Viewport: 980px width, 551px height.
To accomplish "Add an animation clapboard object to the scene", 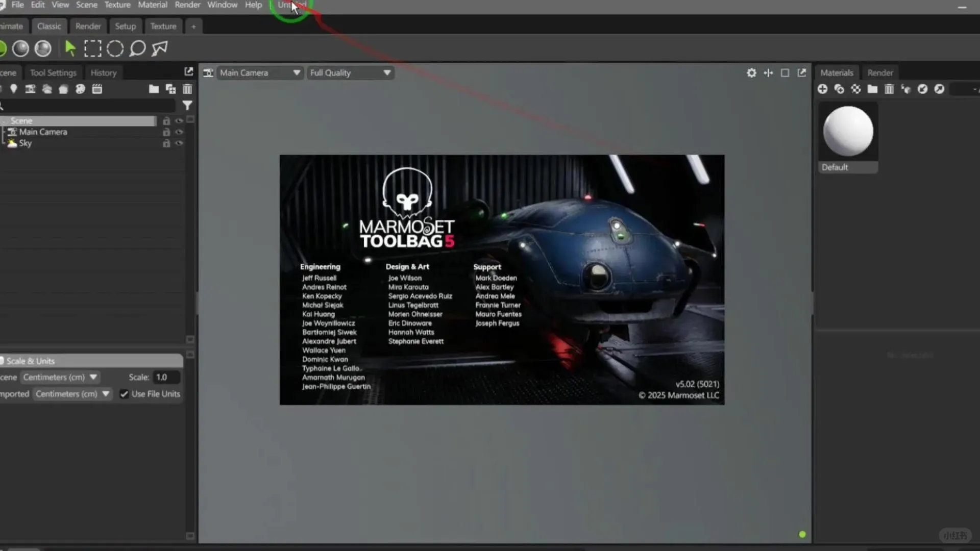I will (97, 89).
